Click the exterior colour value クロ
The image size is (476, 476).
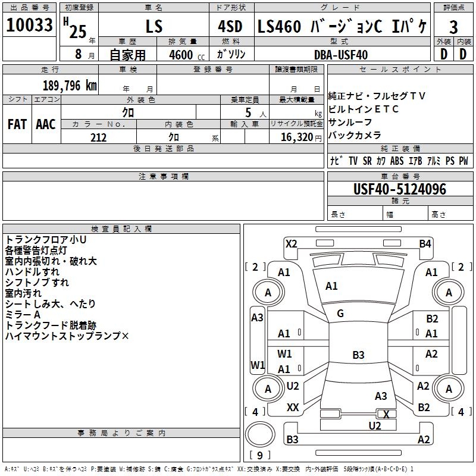128,112
